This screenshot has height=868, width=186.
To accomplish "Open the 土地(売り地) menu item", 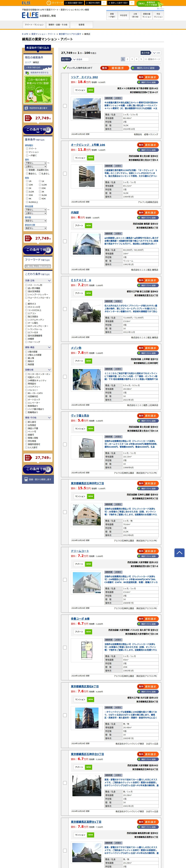I will (135, 15).
